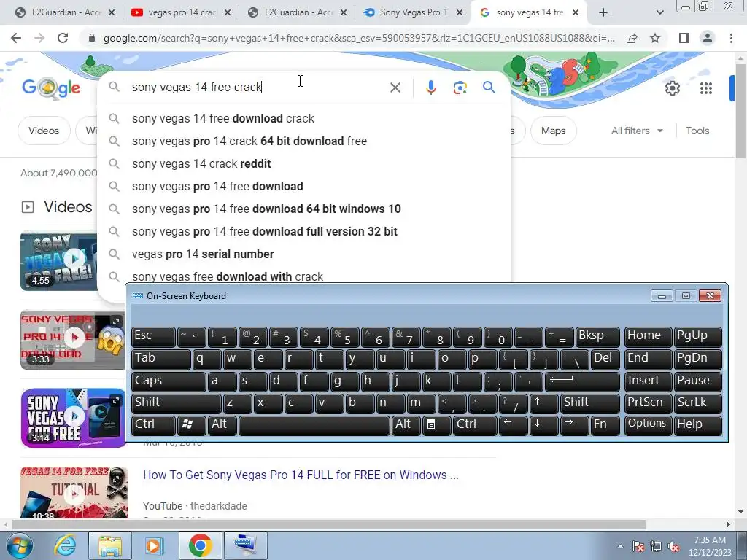Open Chrome side panel icon
Image resolution: width=747 pixels, height=560 pixels.
tap(684, 38)
